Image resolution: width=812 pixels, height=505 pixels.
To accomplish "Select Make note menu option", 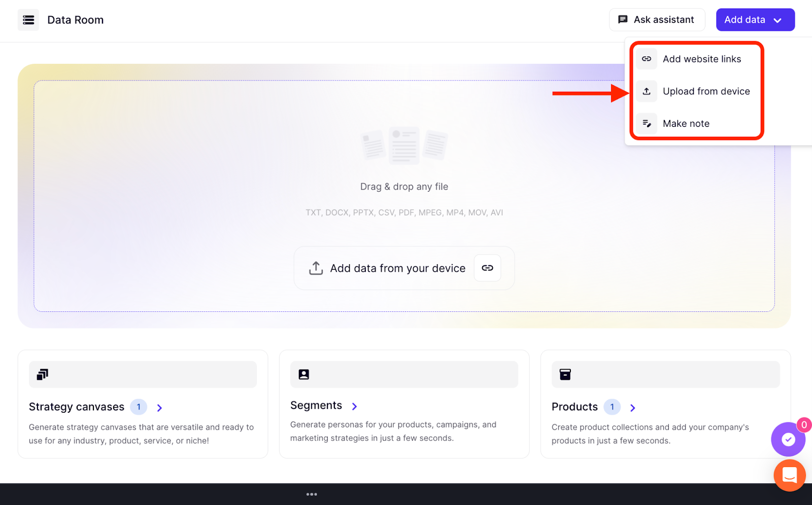I will pos(686,124).
